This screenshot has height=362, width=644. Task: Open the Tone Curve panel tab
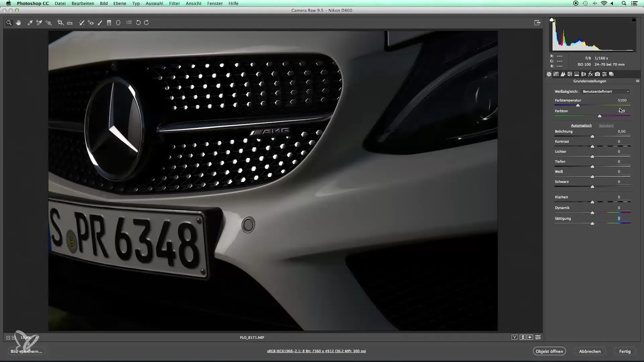(556, 74)
